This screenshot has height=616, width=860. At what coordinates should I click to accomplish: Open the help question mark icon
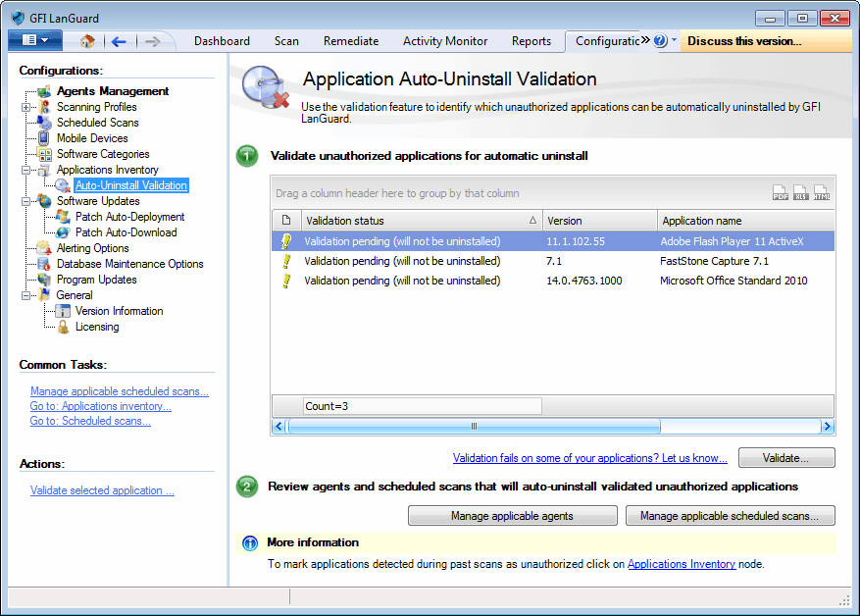(x=660, y=40)
